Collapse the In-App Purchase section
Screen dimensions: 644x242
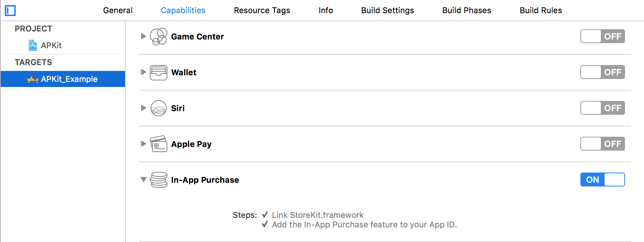point(144,180)
